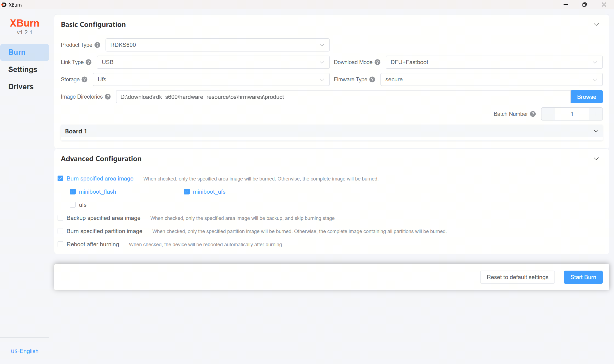Click the Batch Number value field
The width and height of the screenshot is (614, 364).
pos(572,114)
